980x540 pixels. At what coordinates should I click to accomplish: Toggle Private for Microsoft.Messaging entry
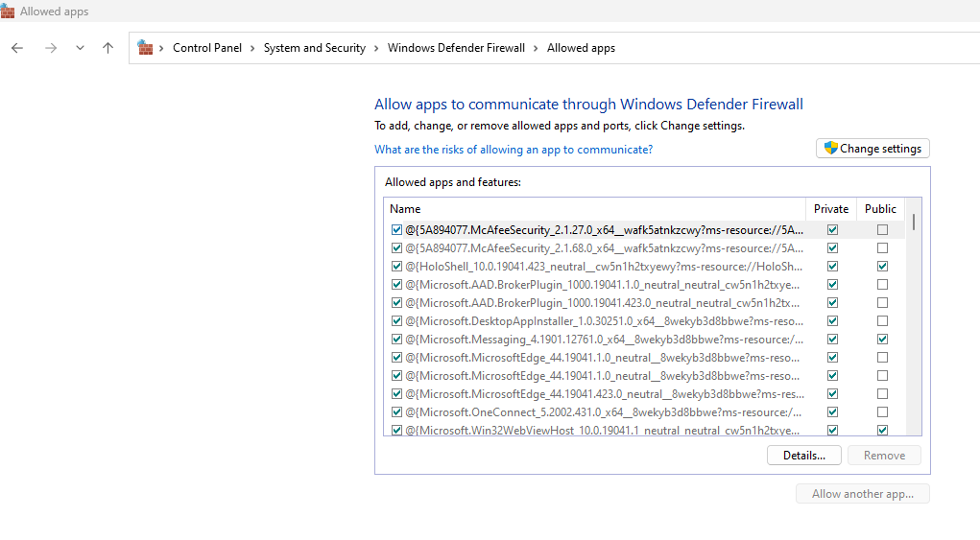point(832,339)
